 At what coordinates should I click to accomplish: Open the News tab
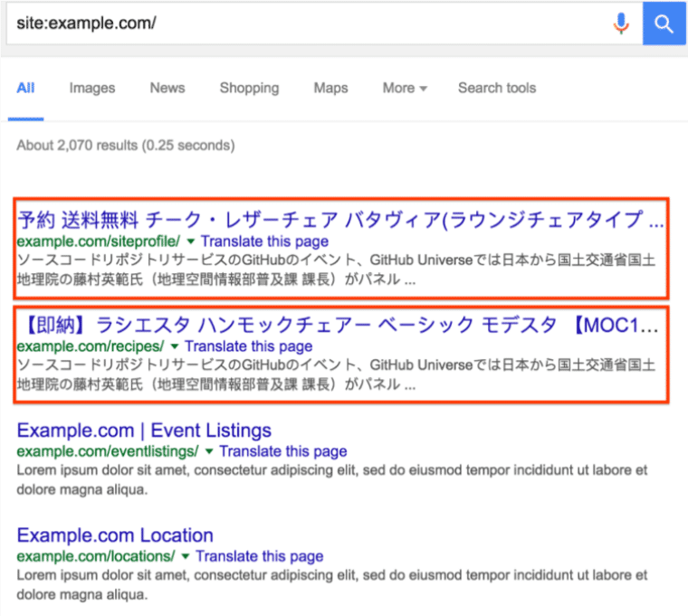click(x=167, y=88)
